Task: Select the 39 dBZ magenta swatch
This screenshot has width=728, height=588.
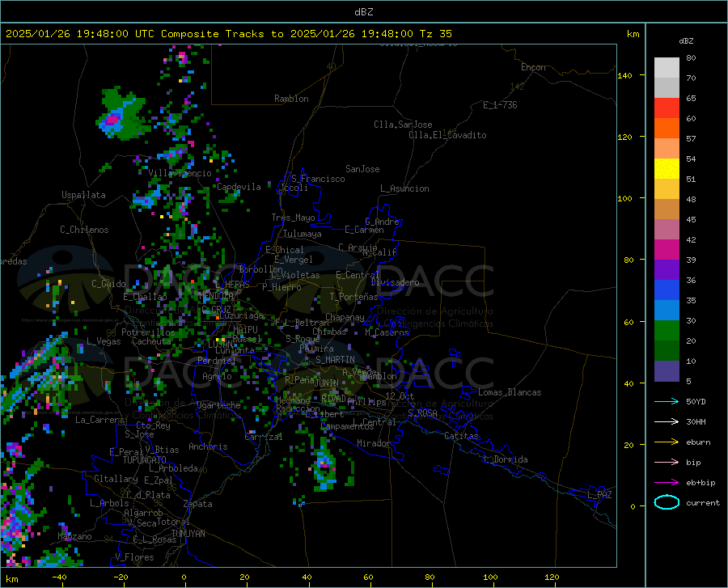Action: [x=667, y=250]
